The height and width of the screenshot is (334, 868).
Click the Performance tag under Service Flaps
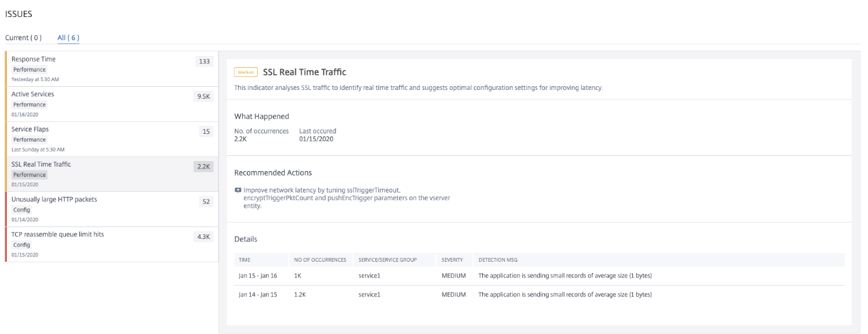tap(30, 140)
